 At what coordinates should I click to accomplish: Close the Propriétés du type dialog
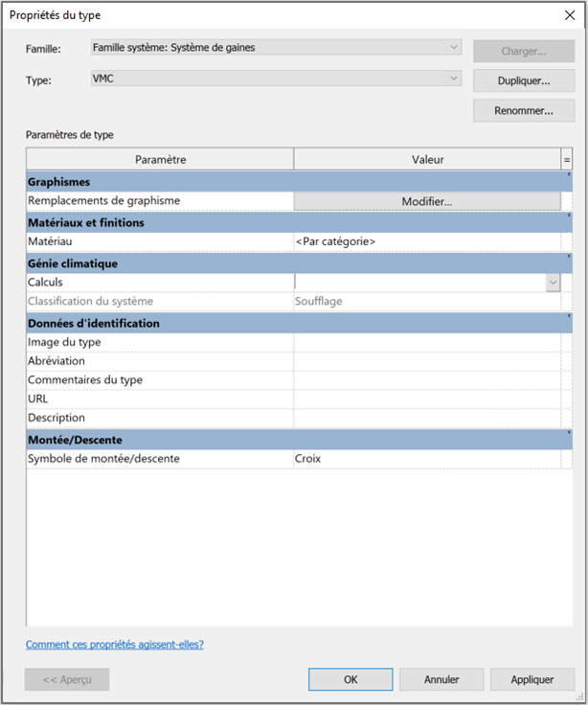pyautogui.click(x=569, y=15)
